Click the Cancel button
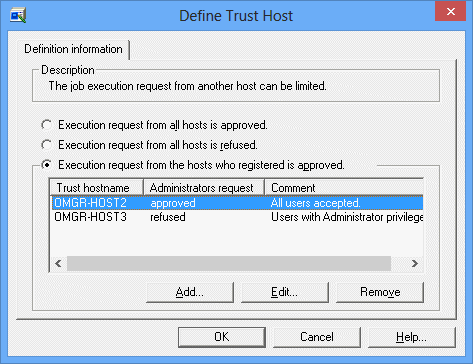Image resolution: width=473 pixels, height=364 pixels. click(317, 337)
